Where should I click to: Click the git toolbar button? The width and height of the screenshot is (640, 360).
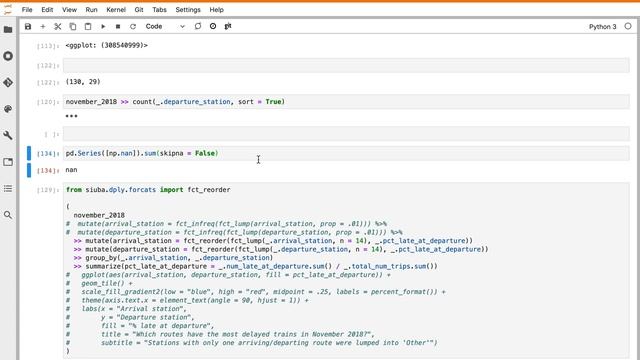(228, 26)
